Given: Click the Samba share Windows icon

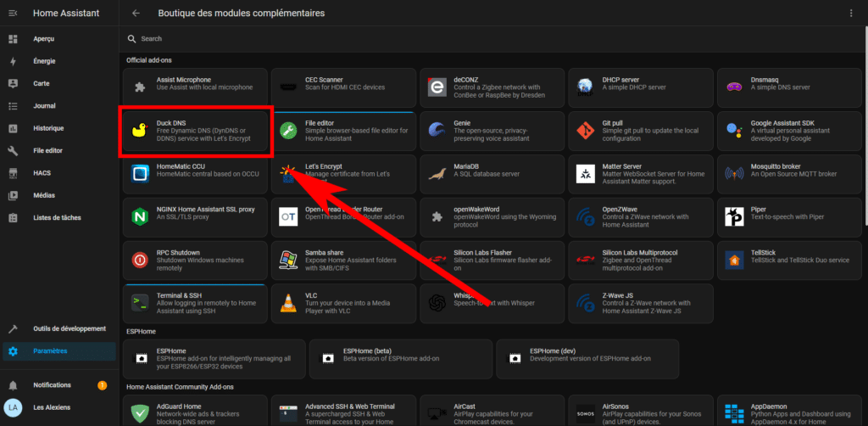Looking at the screenshot, I should [x=288, y=260].
